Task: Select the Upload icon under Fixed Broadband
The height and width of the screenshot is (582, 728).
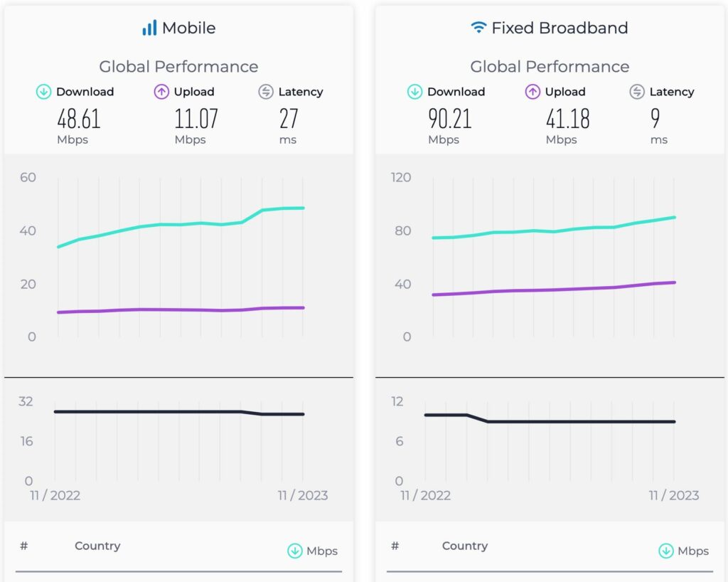Action: [x=532, y=92]
